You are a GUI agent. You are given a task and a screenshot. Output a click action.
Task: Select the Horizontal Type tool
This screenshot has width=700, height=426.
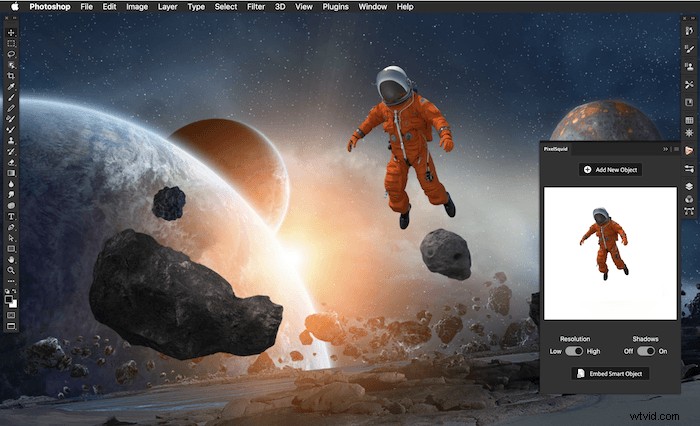tap(11, 217)
